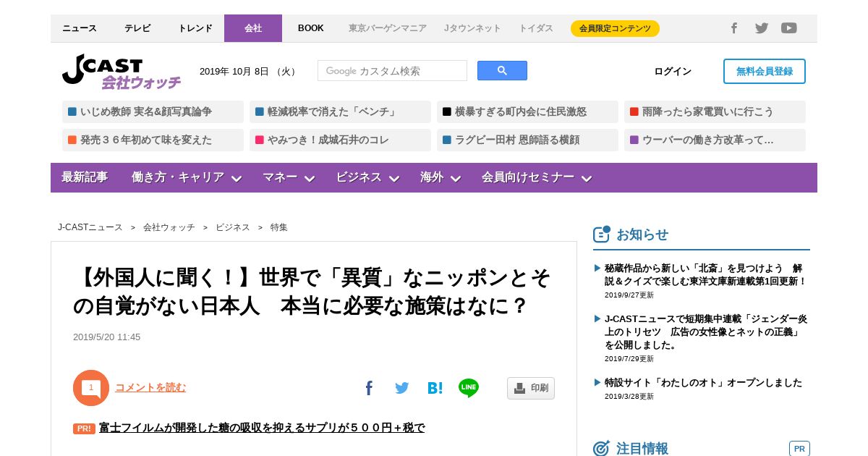Click the orange PR! label
This screenshot has height=456, width=868.
point(85,428)
